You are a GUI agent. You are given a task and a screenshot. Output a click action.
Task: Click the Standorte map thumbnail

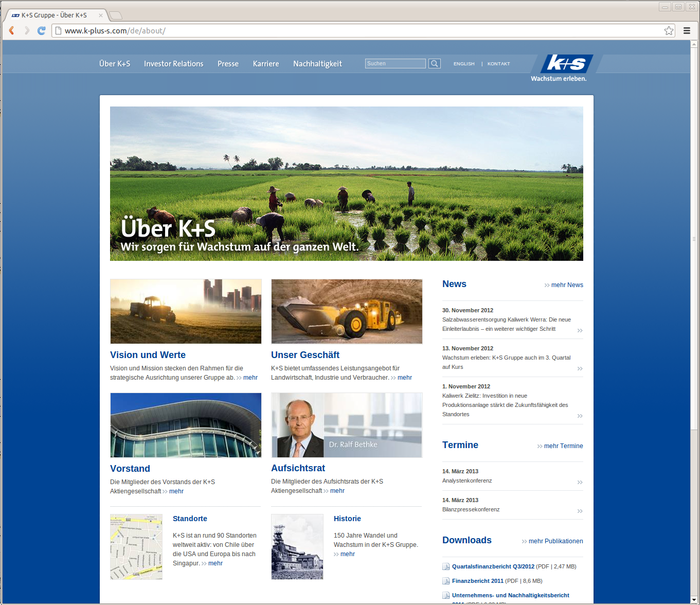136,547
